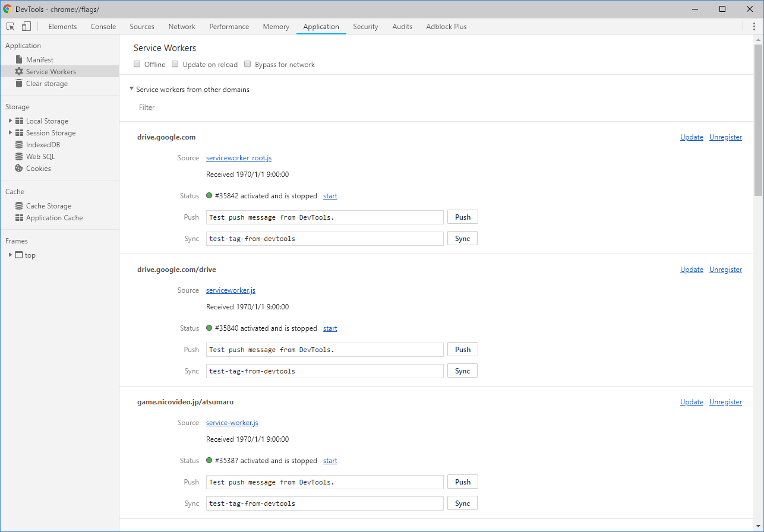This screenshot has width=764, height=532.
Task: Click the Sync tag field for drive.google.com
Action: (325, 239)
